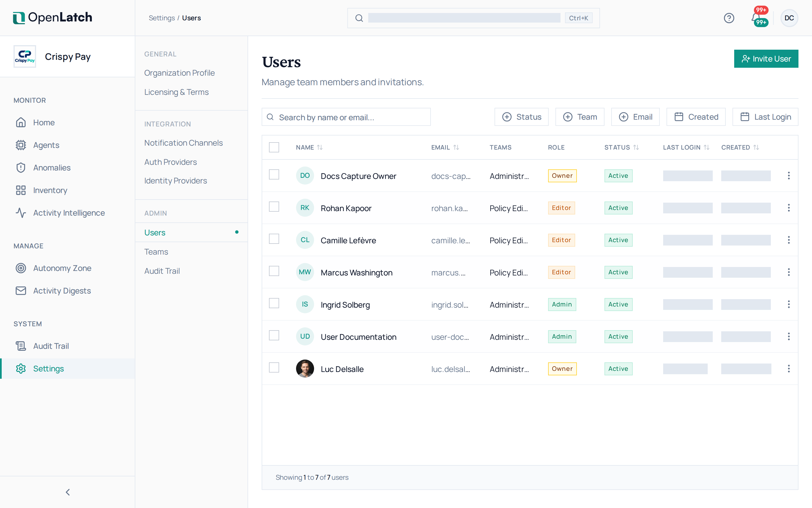
Task: Click the Settings gear icon
Action: 21,368
